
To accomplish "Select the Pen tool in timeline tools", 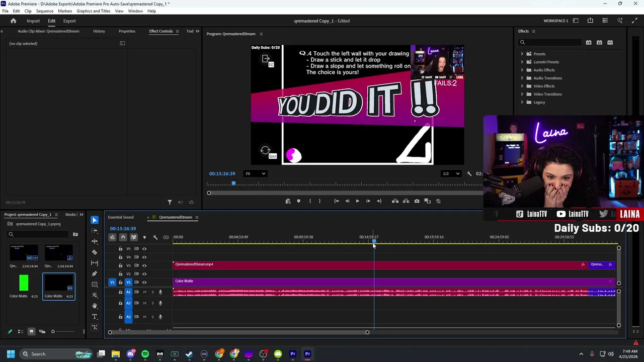I will (95, 274).
